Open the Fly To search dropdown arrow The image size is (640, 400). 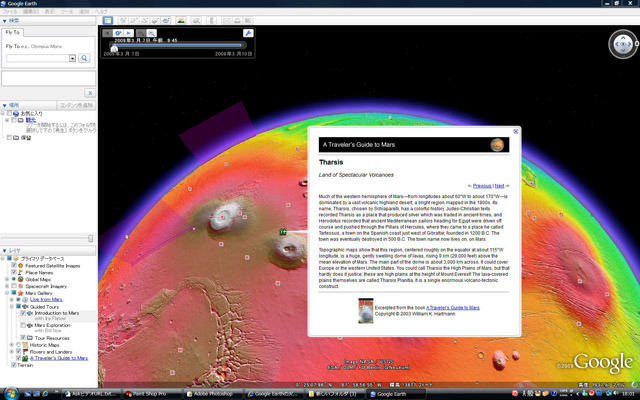pos(72,58)
